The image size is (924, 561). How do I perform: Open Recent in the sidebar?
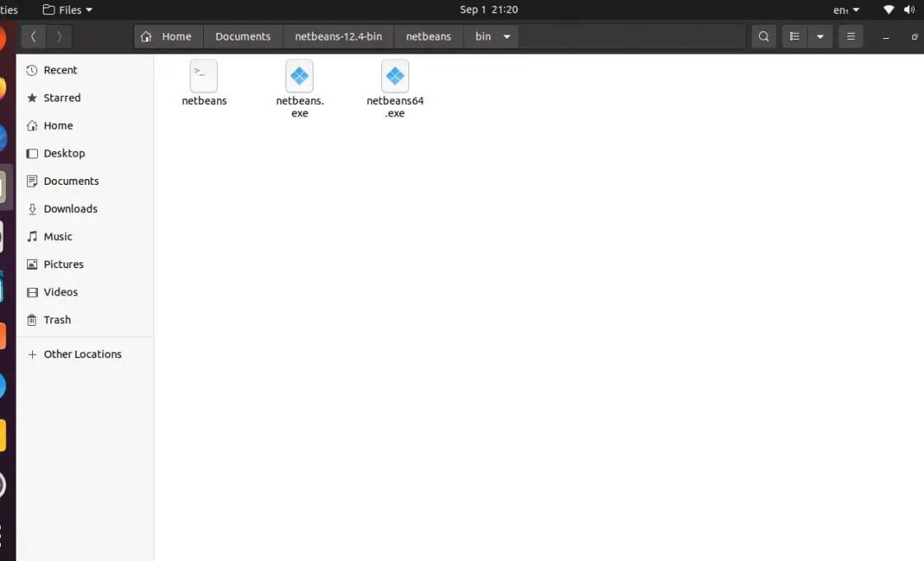point(85,70)
